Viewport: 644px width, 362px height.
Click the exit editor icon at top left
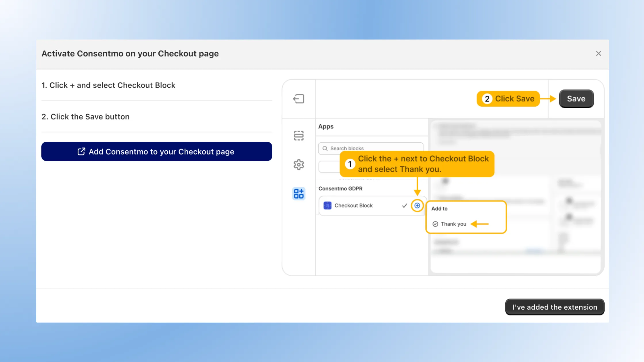299,99
